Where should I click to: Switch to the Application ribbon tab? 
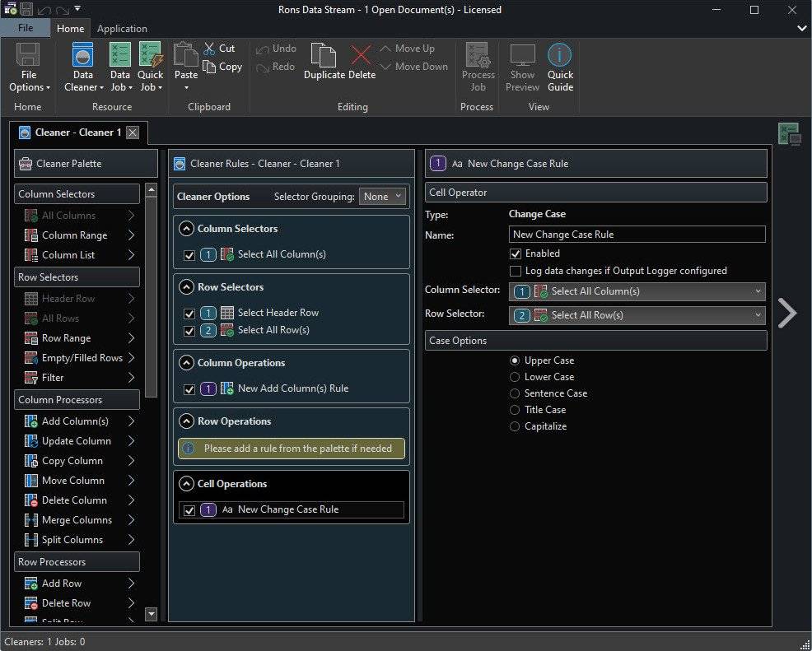pyautogui.click(x=122, y=29)
